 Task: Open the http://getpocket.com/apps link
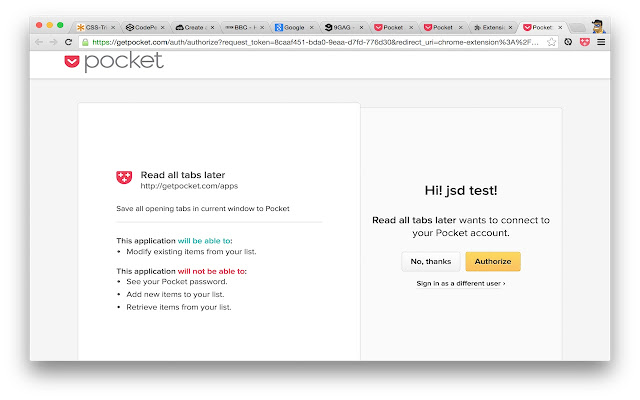tap(189, 186)
